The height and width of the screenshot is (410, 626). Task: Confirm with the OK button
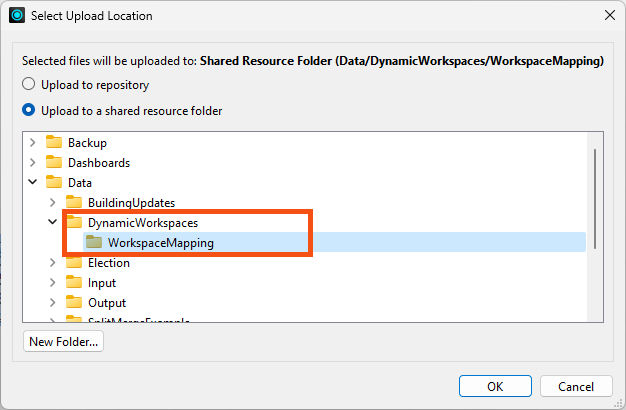pyautogui.click(x=495, y=387)
